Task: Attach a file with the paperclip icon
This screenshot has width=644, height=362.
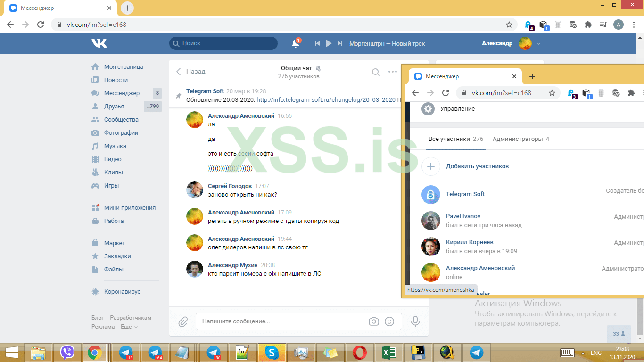Action: coord(183,322)
